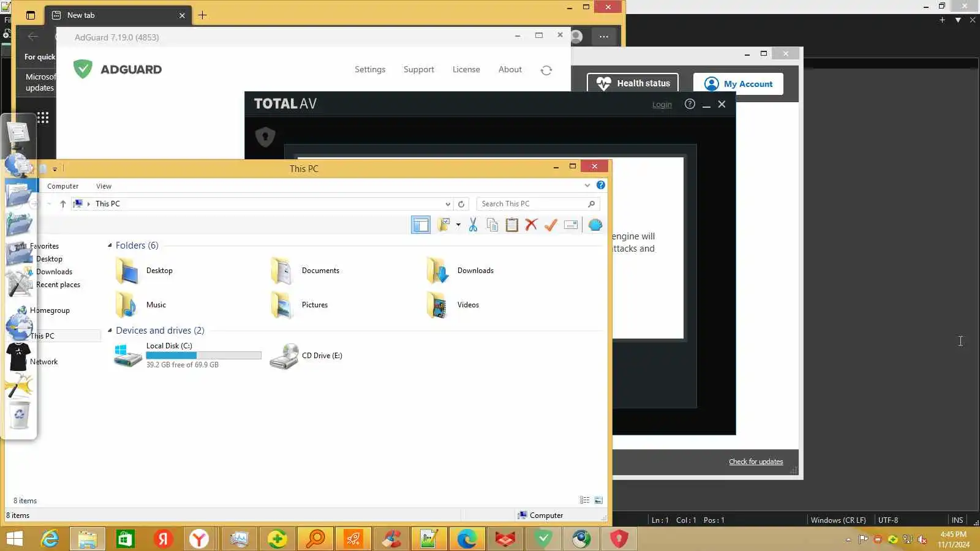The image size is (980, 551).
Task: Click the INS indicator in editor status bar
Action: point(957,520)
